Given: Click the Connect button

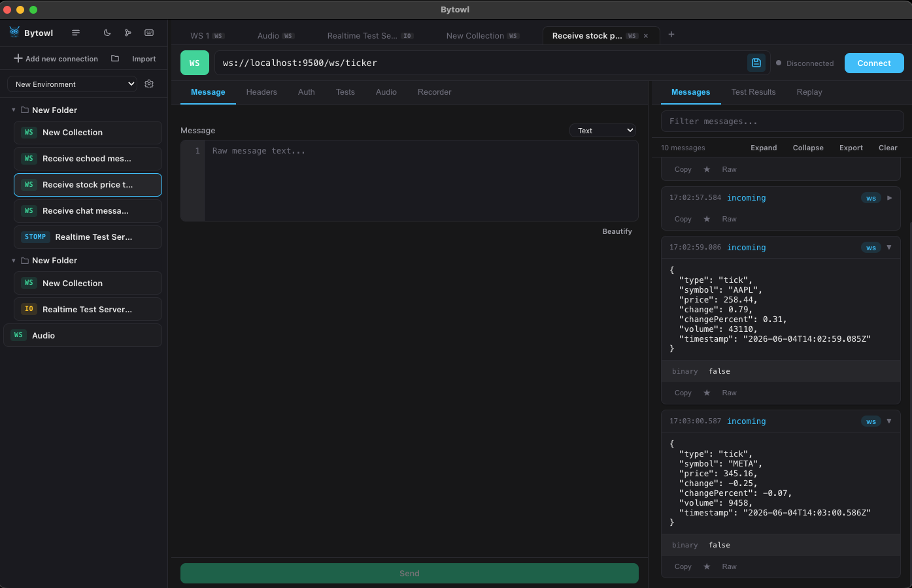Looking at the screenshot, I should [874, 63].
